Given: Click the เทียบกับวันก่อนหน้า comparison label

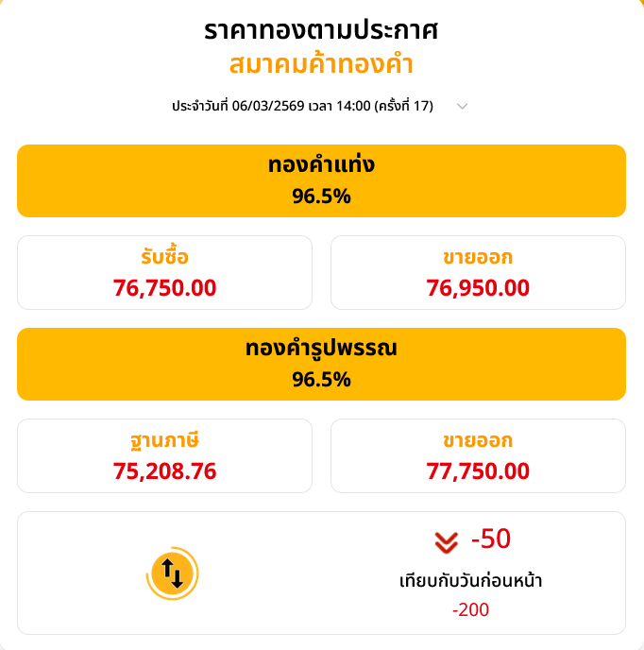Looking at the screenshot, I should tap(470, 580).
